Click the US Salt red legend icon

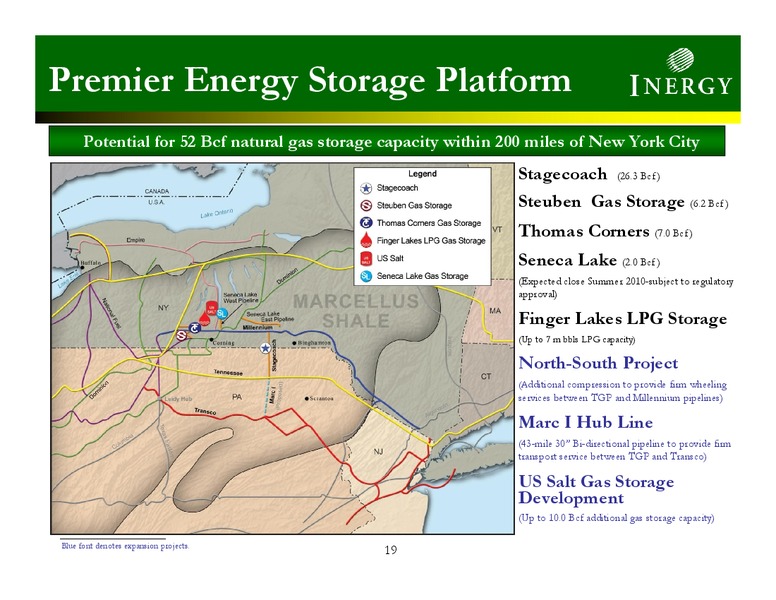[x=366, y=258]
